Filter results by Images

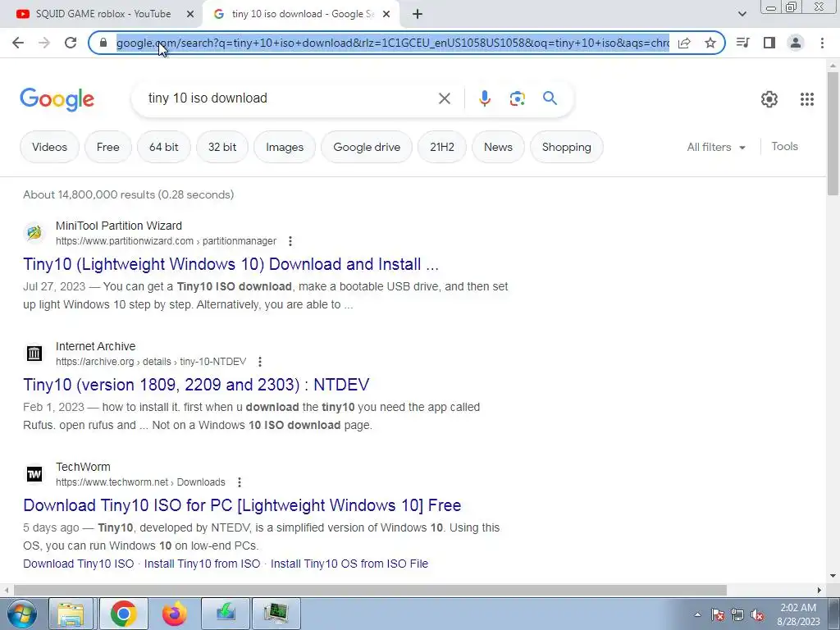[x=285, y=147]
